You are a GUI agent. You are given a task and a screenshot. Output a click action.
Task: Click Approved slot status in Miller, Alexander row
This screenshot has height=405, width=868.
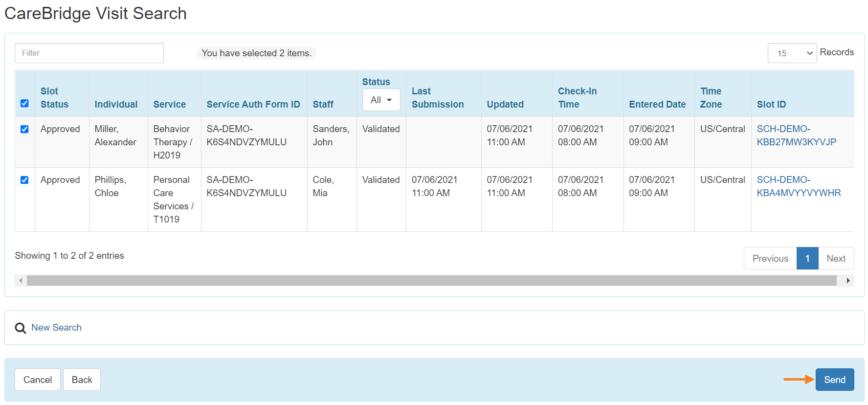(x=60, y=129)
